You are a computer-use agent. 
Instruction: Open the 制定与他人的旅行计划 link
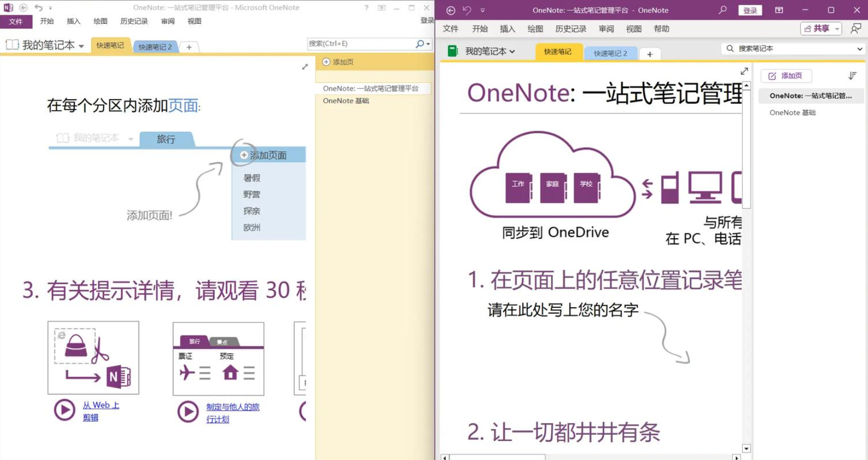pos(233,413)
